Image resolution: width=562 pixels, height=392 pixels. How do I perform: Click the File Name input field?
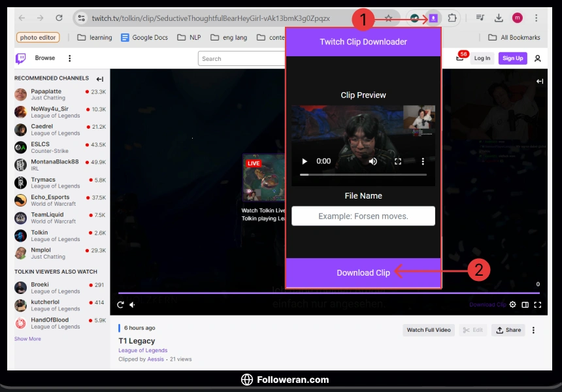pyautogui.click(x=363, y=216)
